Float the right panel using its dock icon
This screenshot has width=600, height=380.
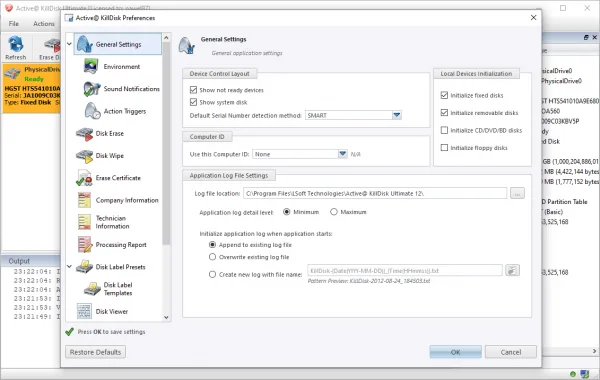[x=586, y=37]
